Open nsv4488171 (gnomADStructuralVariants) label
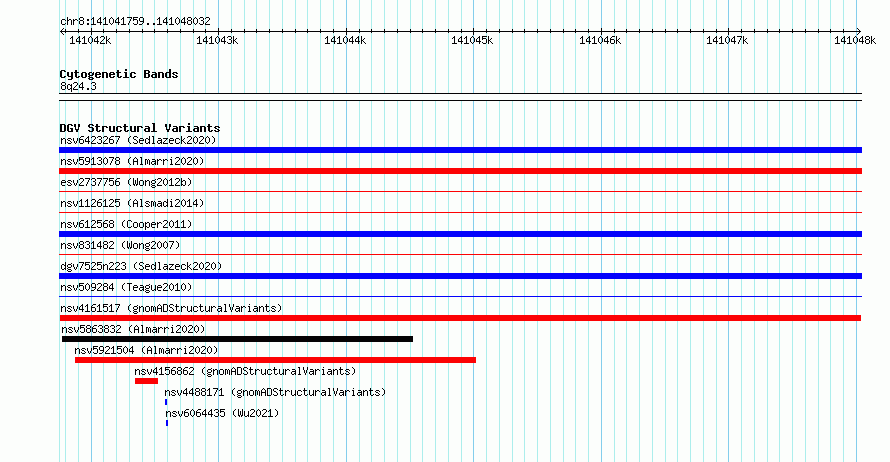This screenshot has width=890, height=462. [x=275, y=392]
